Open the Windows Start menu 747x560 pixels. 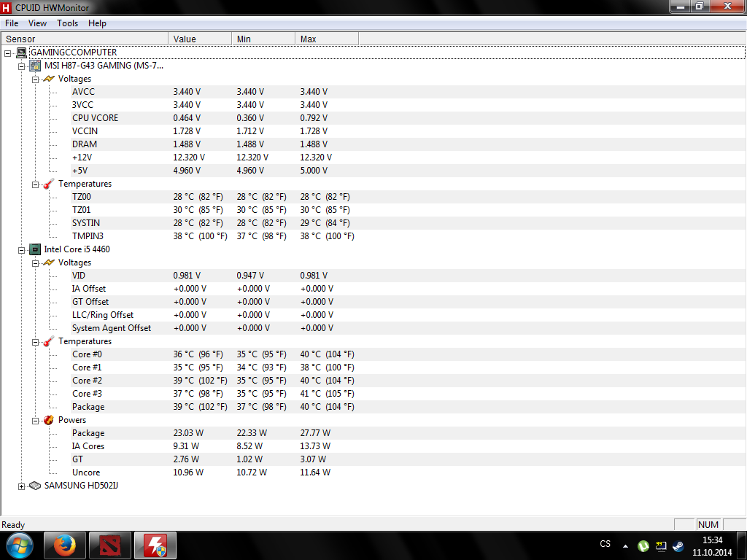tap(20, 545)
